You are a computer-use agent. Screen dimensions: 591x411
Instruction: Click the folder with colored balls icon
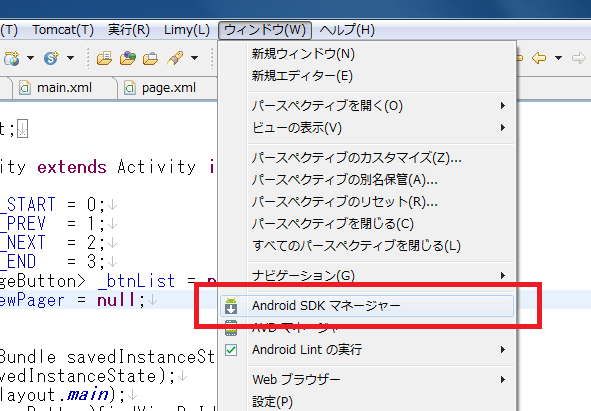tap(128, 58)
